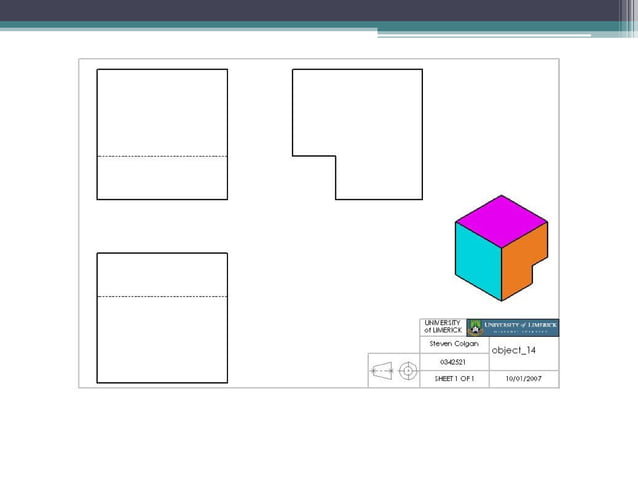Select the 'object_14' drawing title
This screenshot has width=638, height=478.
coord(513,350)
